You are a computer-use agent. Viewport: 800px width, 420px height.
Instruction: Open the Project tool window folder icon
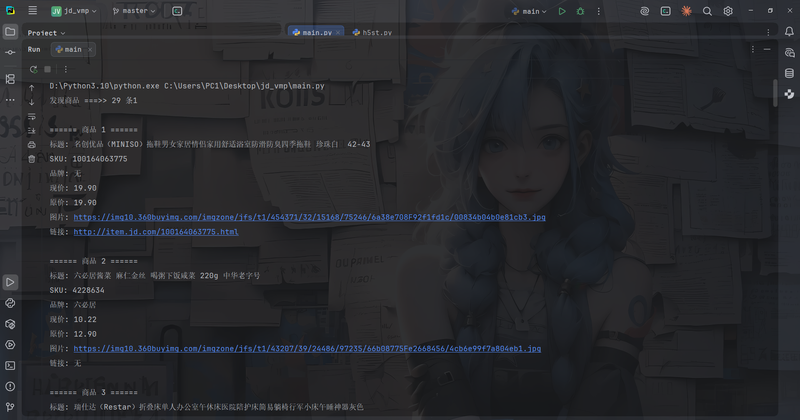[x=10, y=32]
